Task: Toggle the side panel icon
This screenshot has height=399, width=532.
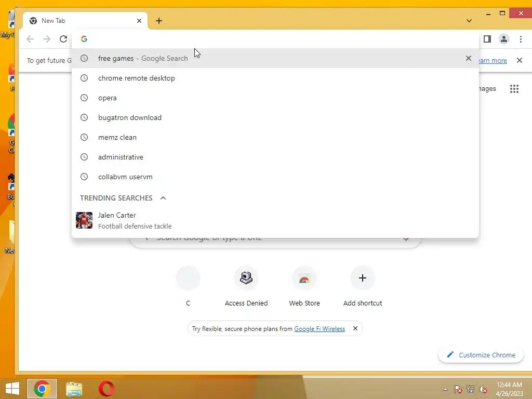Action: pos(487,39)
